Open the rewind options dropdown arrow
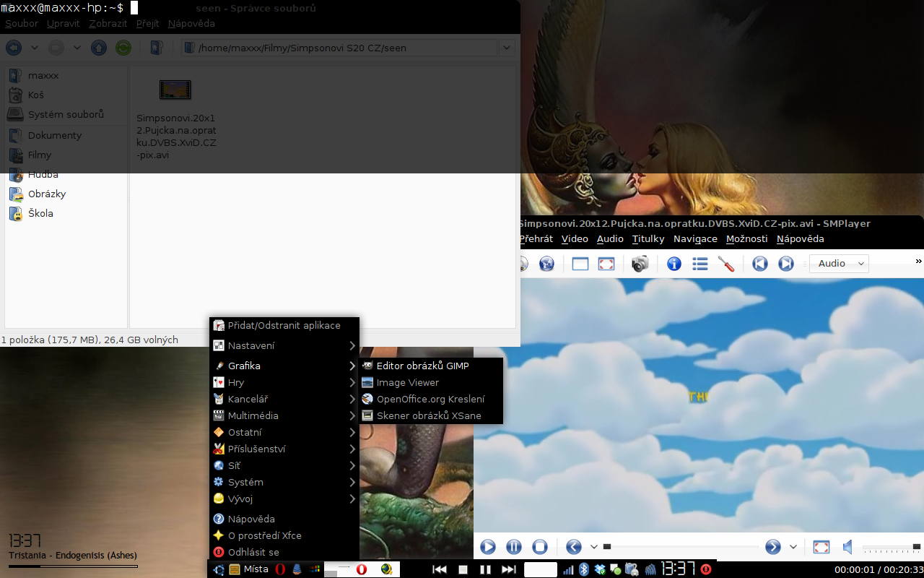Viewport: 924px width, 578px height. (593, 547)
